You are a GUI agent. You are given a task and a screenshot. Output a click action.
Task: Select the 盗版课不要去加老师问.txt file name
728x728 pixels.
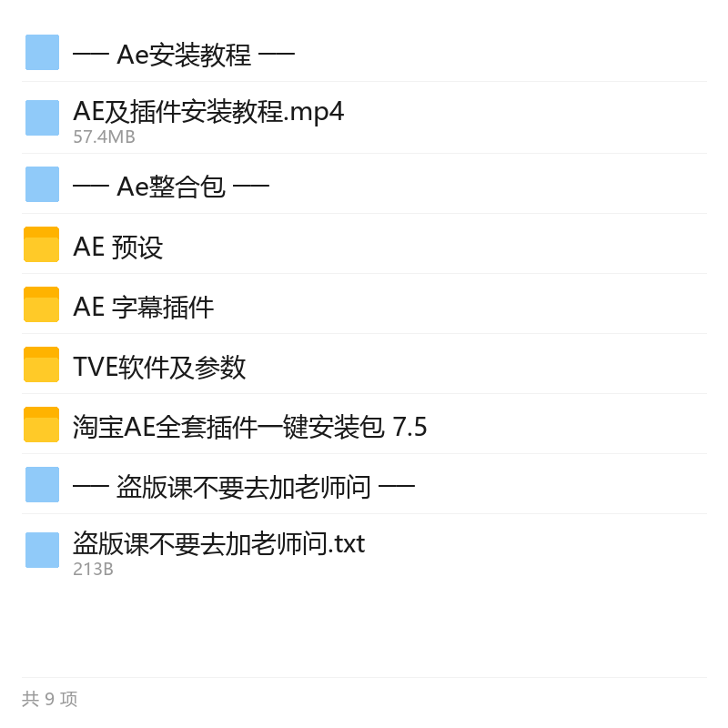coord(219,543)
